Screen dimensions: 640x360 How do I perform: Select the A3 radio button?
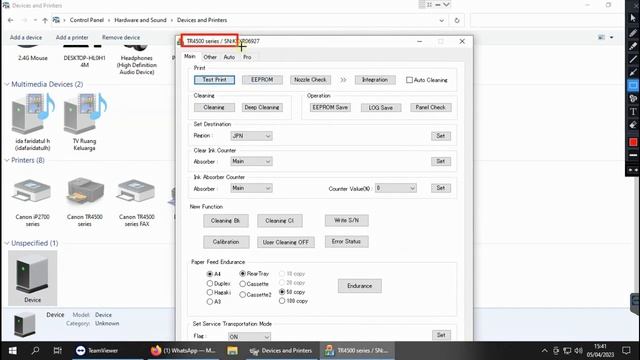click(210, 302)
